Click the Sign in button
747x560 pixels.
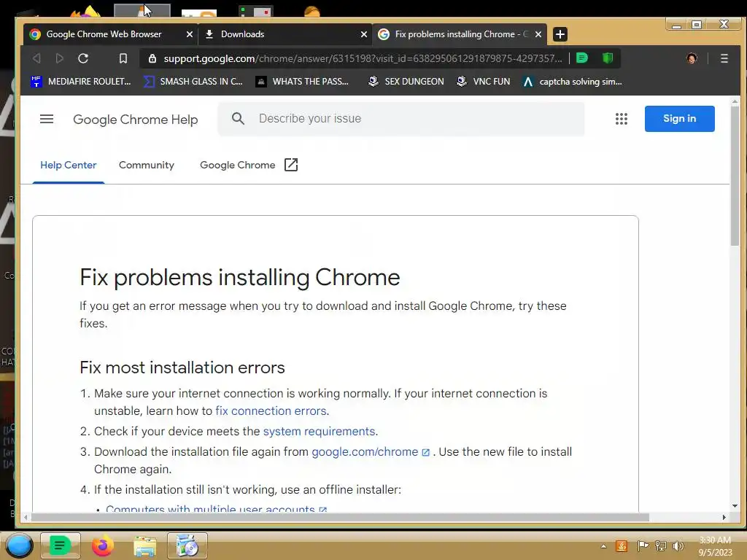pyautogui.click(x=679, y=119)
